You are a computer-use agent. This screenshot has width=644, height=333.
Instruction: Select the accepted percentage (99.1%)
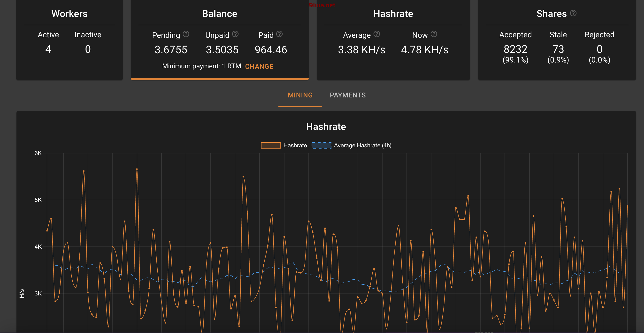pos(515,60)
